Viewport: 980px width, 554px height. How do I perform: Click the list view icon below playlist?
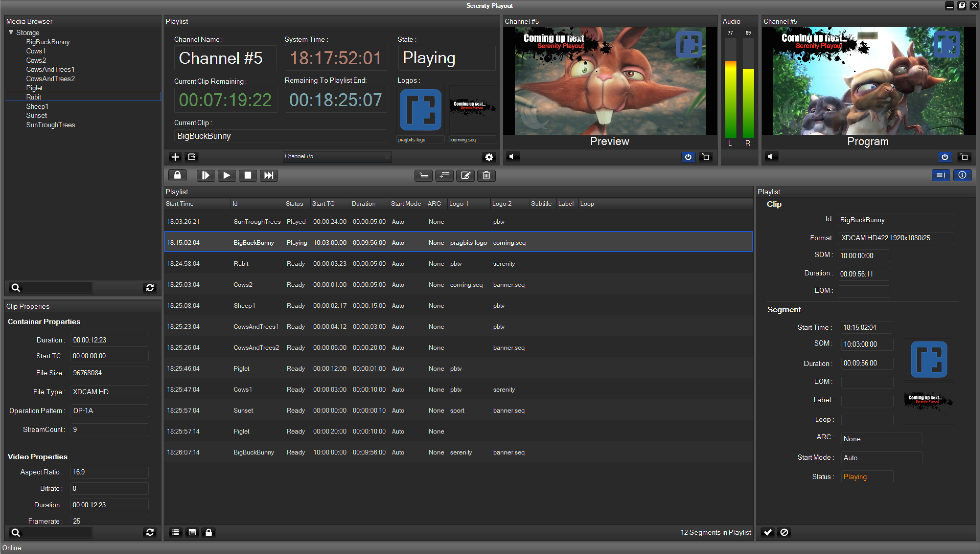(175, 533)
